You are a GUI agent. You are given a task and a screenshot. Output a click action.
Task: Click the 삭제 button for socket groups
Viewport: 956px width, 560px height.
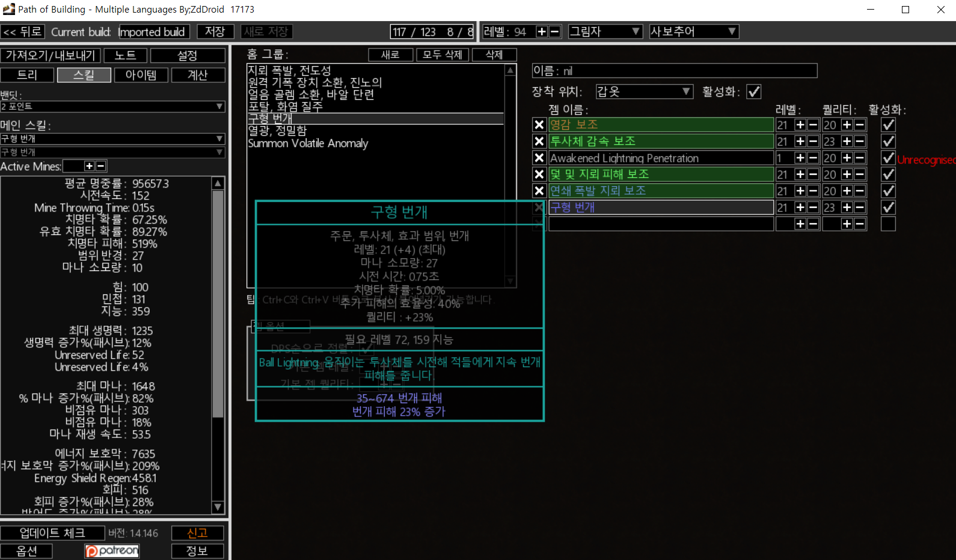click(x=494, y=55)
